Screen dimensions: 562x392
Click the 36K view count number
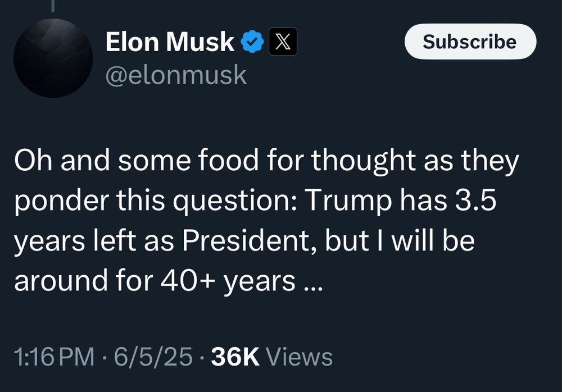pyautogui.click(x=235, y=357)
